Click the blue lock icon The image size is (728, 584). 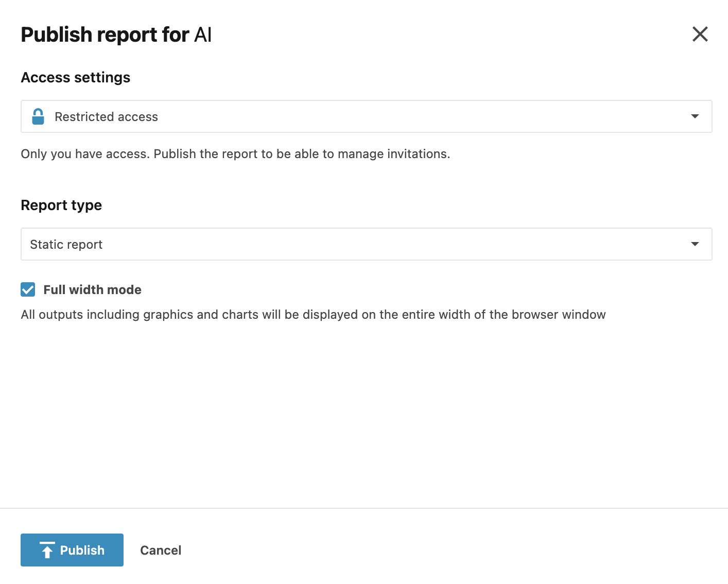38,117
